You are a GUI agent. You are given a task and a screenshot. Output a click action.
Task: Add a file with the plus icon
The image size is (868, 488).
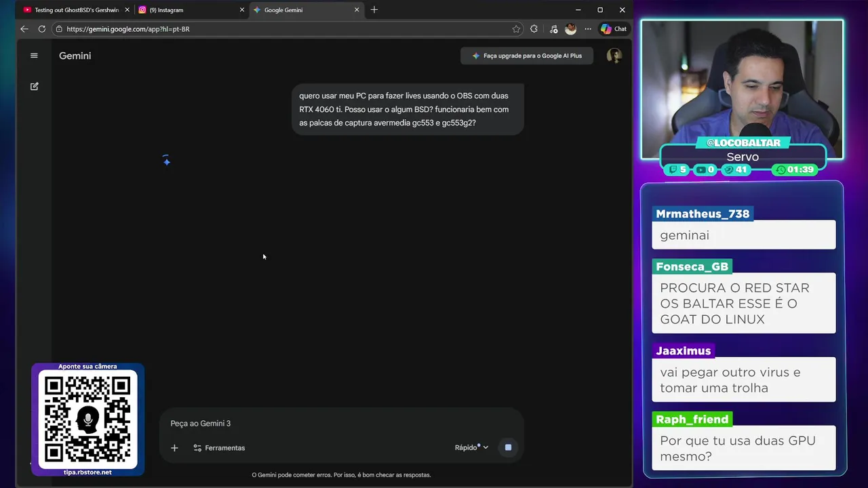174,448
